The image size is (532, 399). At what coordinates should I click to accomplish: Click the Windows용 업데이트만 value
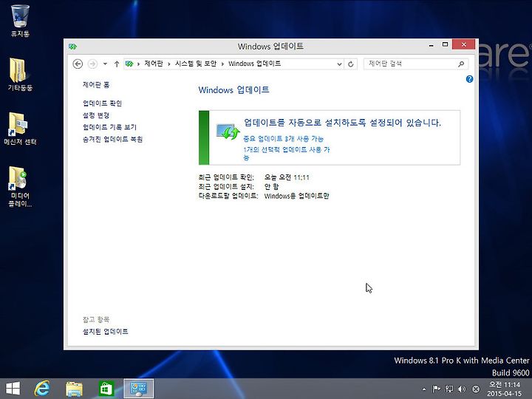[296, 196]
